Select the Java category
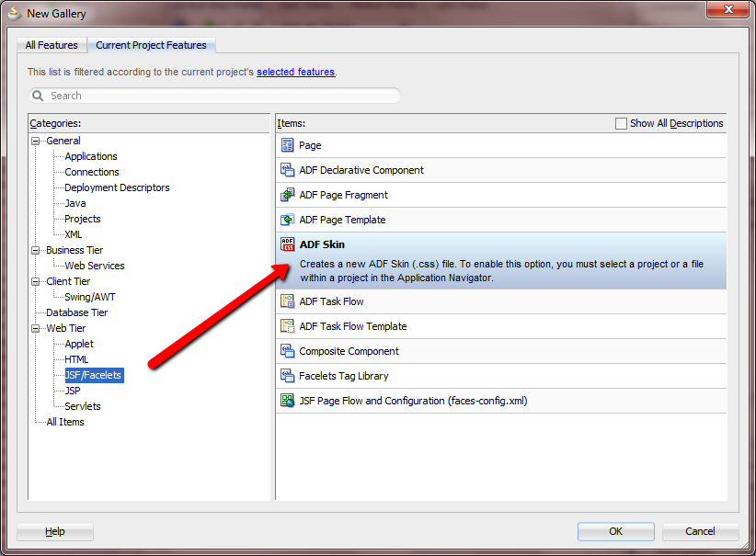This screenshot has width=756, height=556. (x=75, y=203)
